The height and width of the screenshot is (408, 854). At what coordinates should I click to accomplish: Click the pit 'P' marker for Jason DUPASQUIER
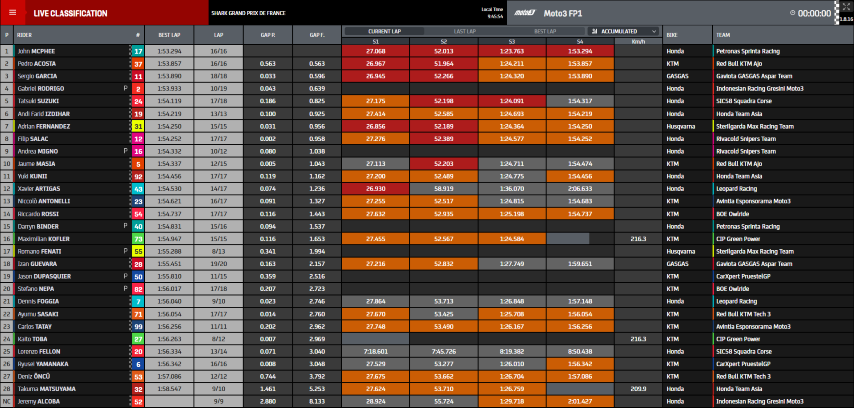coord(125,277)
